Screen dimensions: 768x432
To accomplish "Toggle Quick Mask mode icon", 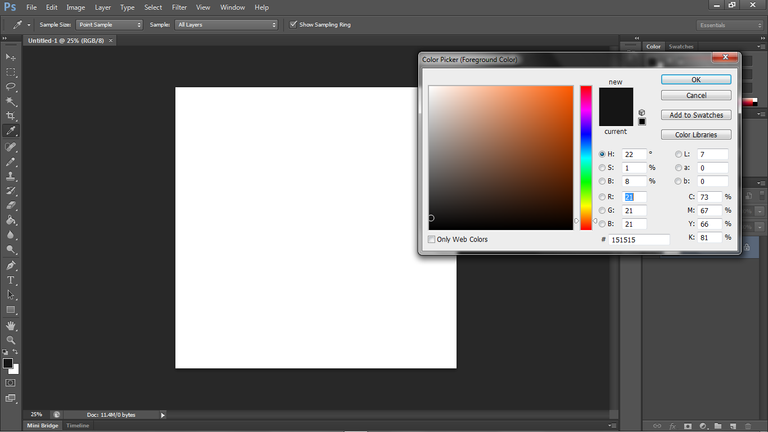I will click(10, 383).
